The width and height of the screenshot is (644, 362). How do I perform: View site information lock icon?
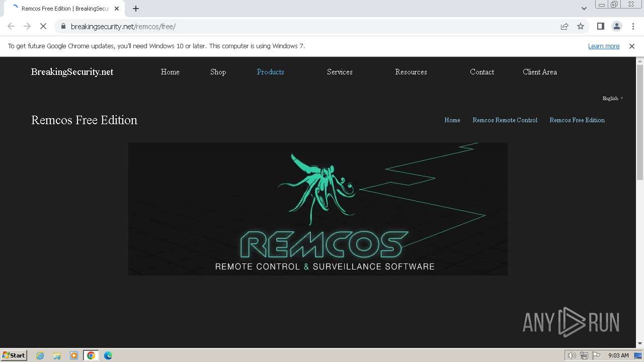(63, 26)
